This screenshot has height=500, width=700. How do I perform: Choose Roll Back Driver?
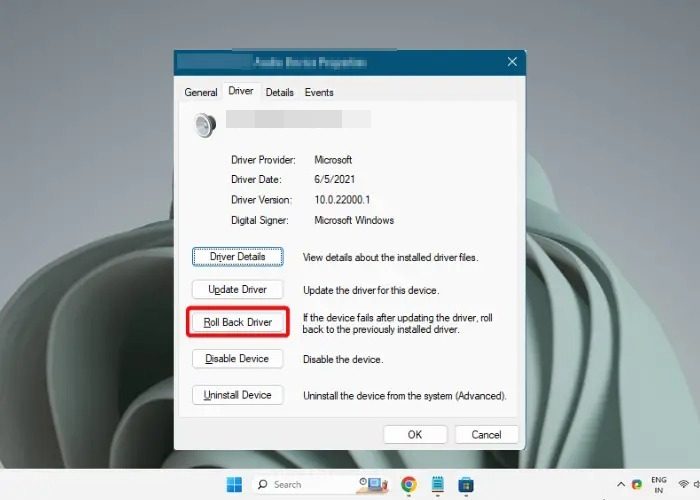click(238, 322)
